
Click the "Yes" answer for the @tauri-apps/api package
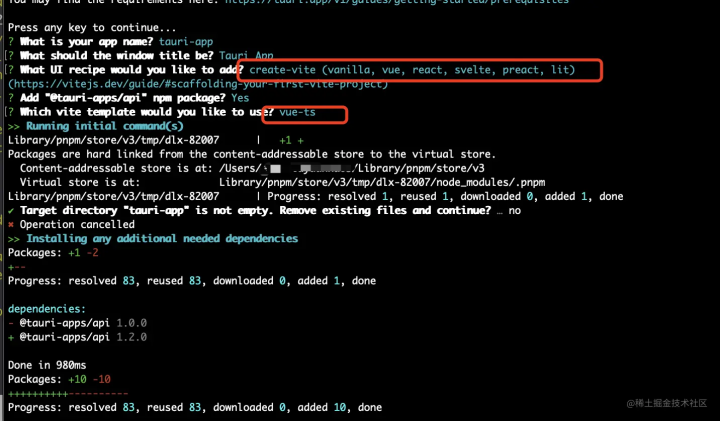coord(240,99)
